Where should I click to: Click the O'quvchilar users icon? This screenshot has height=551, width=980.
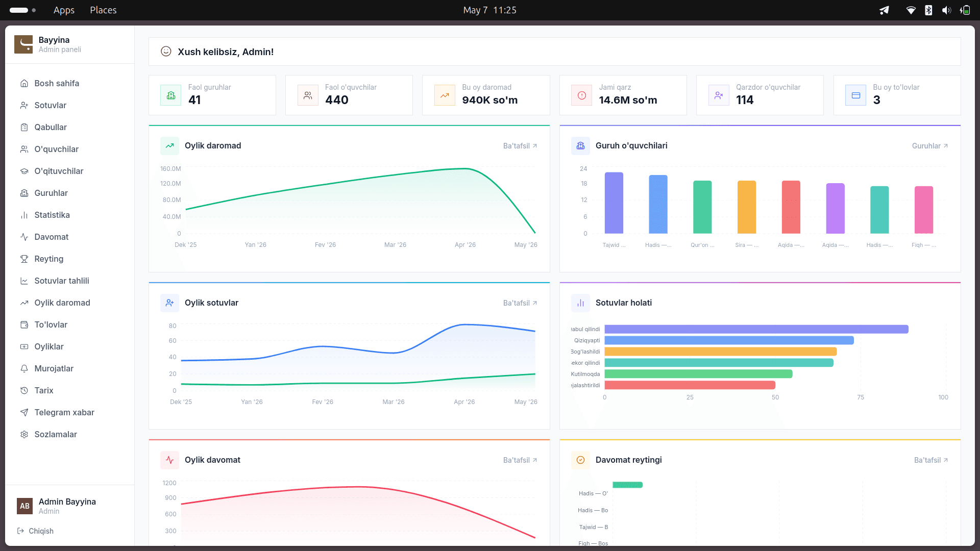pyautogui.click(x=24, y=149)
